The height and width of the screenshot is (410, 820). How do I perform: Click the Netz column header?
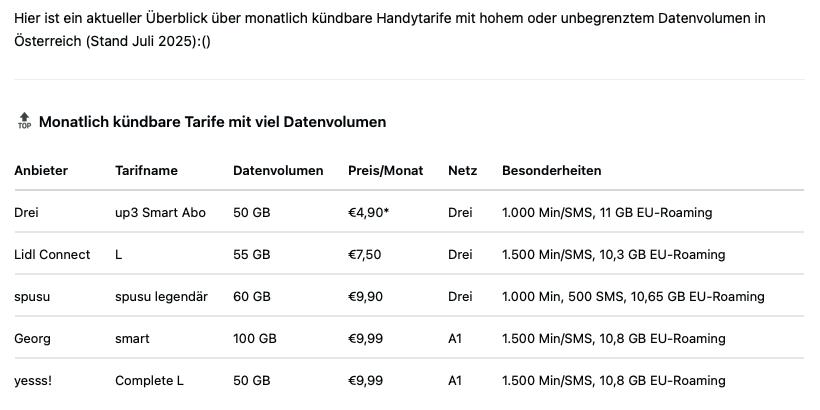[x=462, y=171]
